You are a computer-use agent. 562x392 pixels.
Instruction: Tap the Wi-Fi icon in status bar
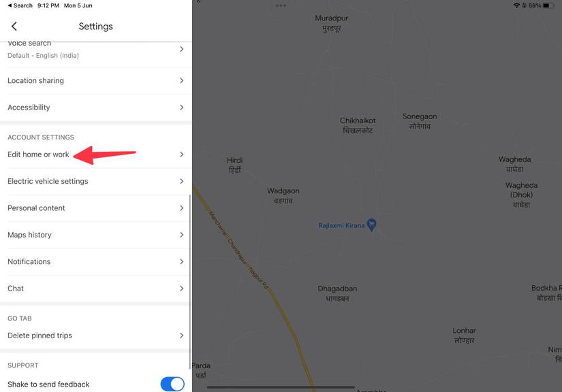coord(516,5)
